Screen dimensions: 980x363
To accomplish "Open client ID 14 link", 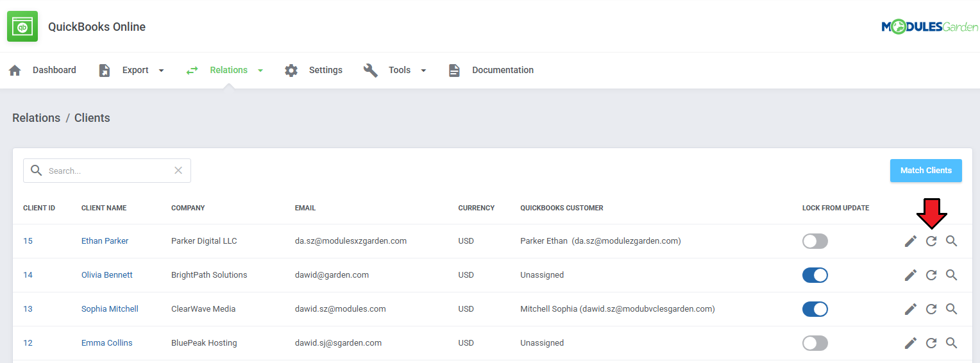I will click(28, 275).
